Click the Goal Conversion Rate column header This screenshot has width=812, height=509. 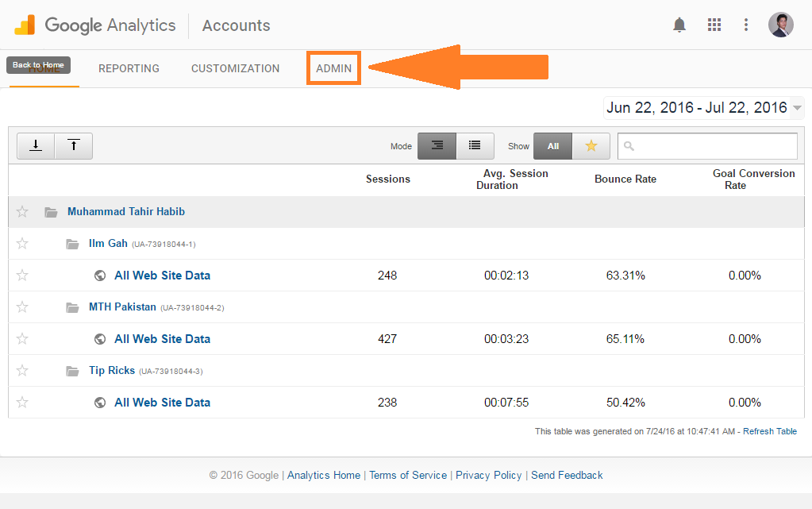tap(753, 179)
